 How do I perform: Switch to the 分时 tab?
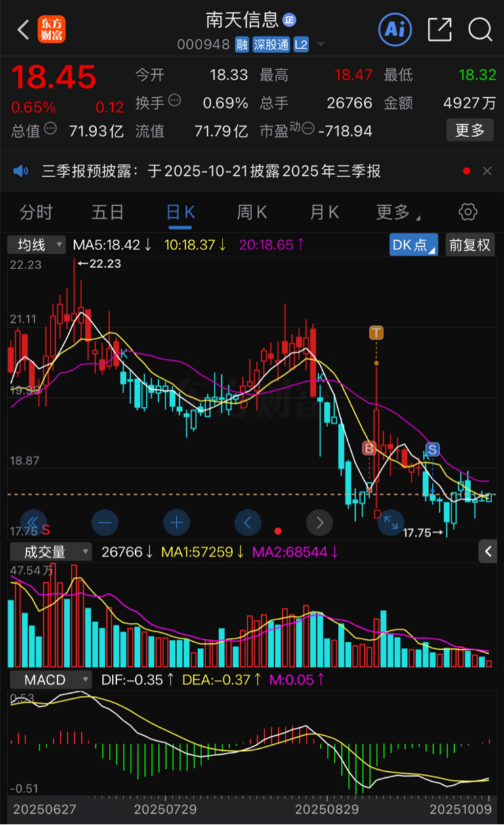[35, 212]
